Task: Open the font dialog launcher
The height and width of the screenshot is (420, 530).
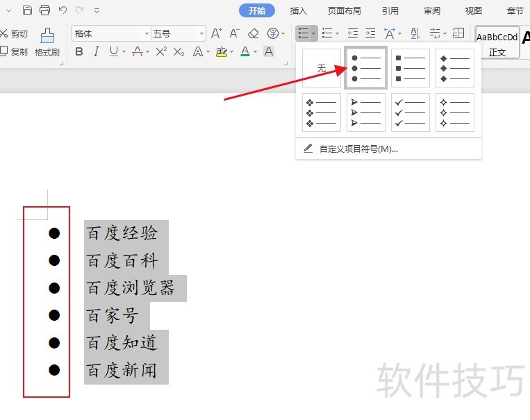Action: 286,63
